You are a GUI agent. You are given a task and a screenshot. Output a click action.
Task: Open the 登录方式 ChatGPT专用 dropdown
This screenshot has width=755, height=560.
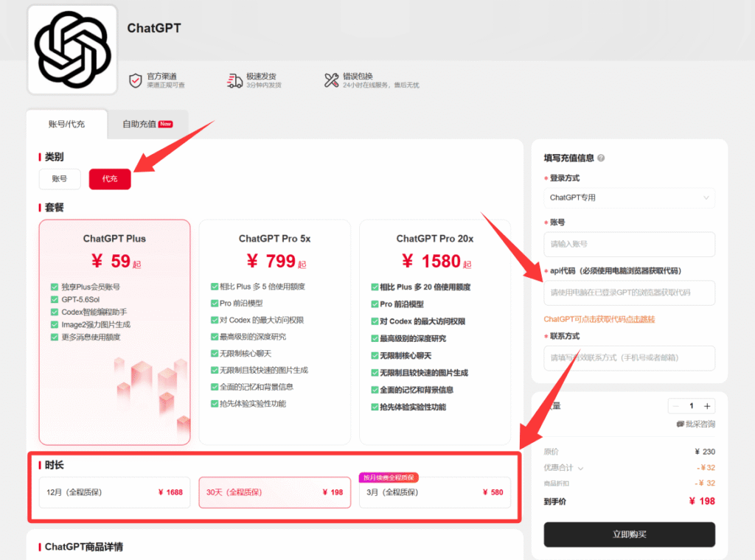[630, 197]
